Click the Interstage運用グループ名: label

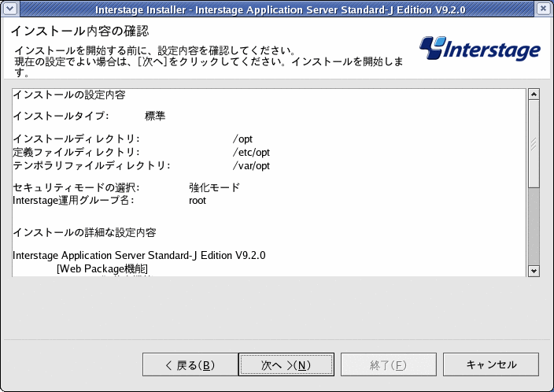[73, 201]
